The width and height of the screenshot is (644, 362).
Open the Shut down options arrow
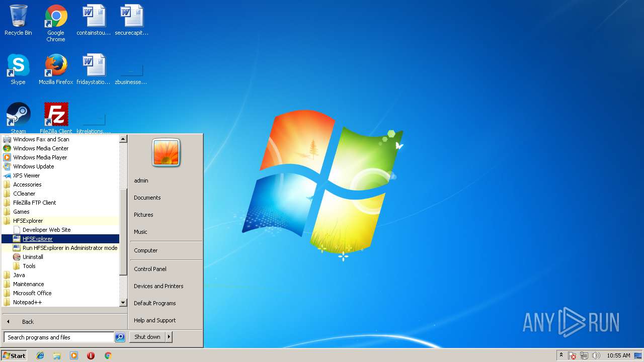(169, 337)
